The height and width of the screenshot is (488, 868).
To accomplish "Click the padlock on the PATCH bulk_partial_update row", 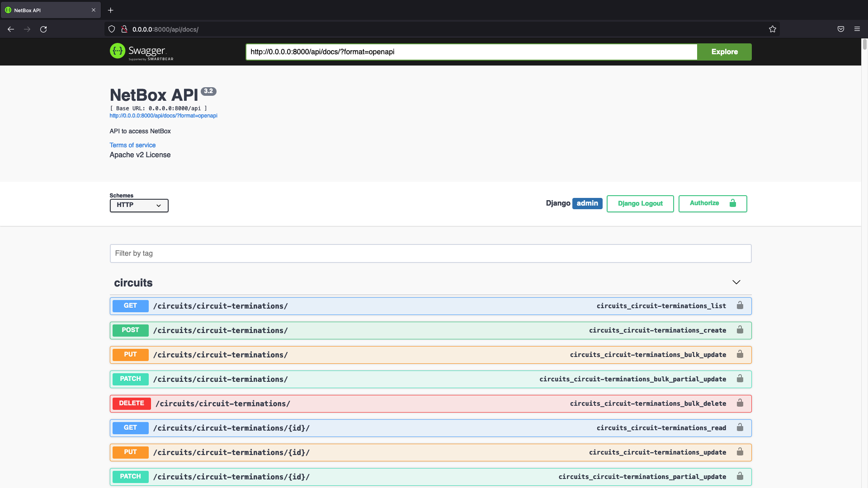I will (740, 379).
